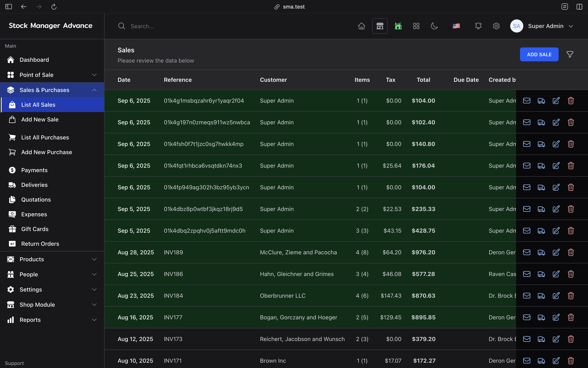Open List All Purchases
The width and height of the screenshot is (588, 368).
pyautogui.click(x=52, y=138)
